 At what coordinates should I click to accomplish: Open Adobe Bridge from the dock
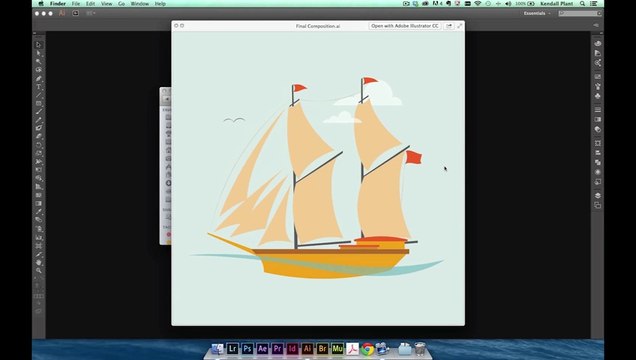(x=322, y=349)
